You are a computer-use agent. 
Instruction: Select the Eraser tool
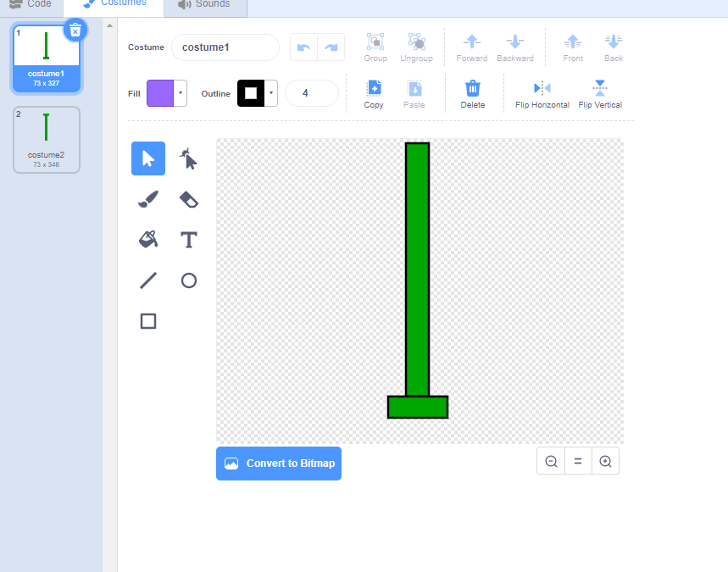pyautogui.click(x=188, y=199)
